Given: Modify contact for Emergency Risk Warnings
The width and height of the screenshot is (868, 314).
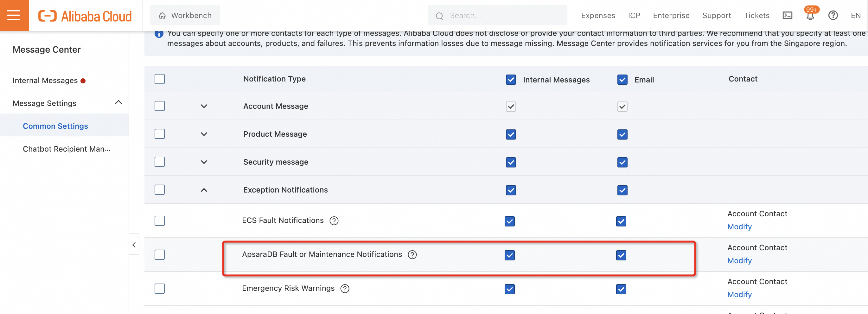Looking at the screenshot, I should click(x=739, y=295).
